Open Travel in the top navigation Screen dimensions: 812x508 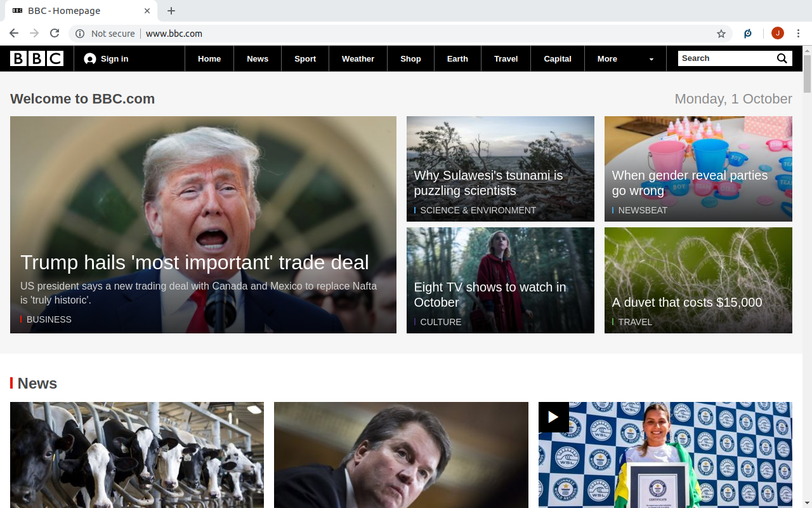coord(506,58)
